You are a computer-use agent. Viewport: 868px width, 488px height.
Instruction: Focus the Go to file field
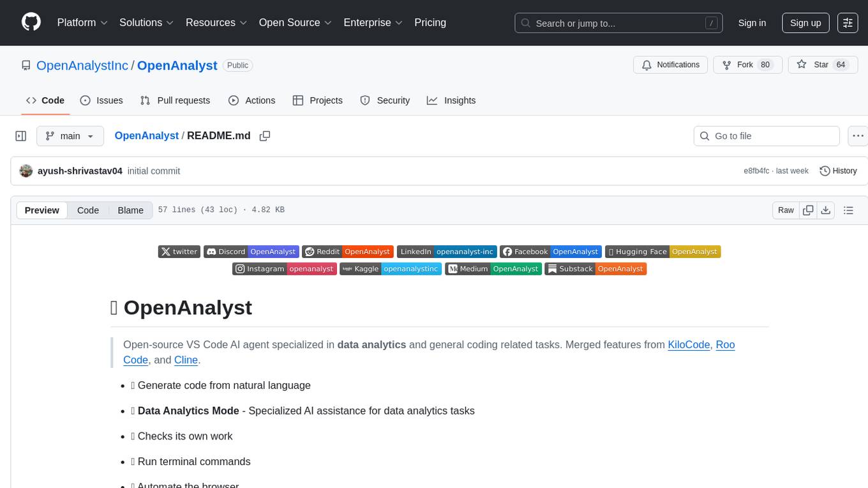pos(767,136)
